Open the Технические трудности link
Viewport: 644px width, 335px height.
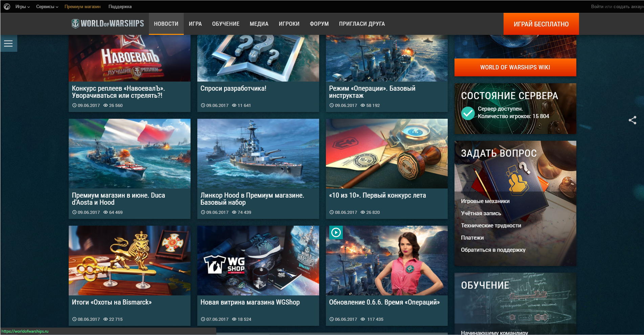point(491,225)
